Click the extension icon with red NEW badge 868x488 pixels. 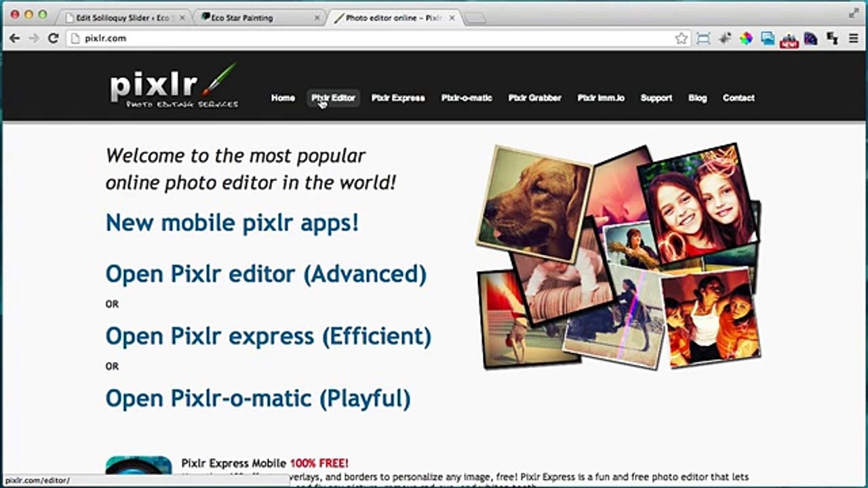tap(789, 40)
